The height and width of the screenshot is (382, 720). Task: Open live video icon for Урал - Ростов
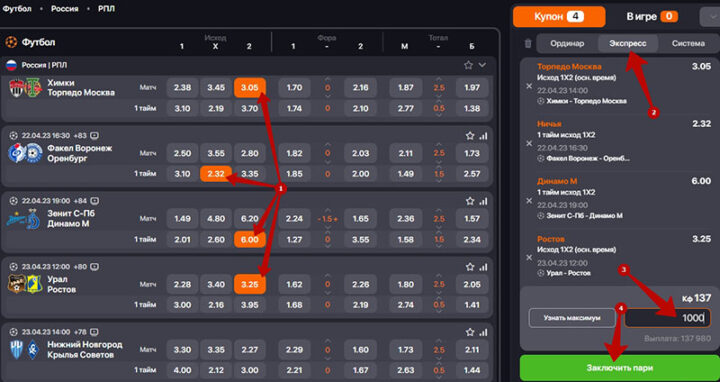coord(94,266)
